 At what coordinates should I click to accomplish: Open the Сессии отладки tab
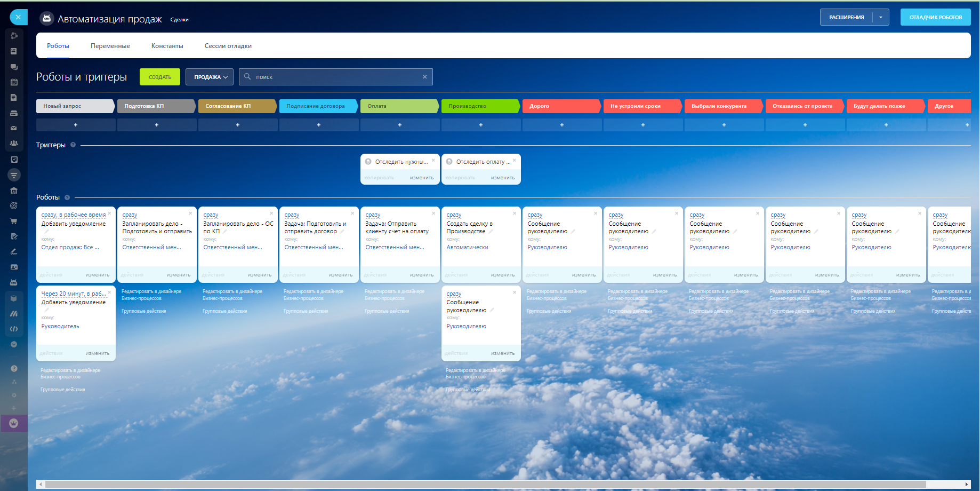pyautogui.click(x=228, y=46)
